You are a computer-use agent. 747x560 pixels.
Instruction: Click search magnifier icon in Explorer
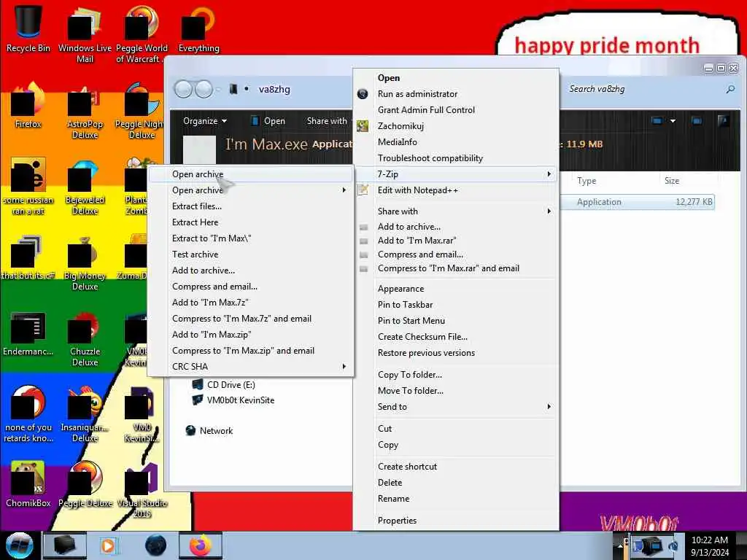tap(730, 89)
